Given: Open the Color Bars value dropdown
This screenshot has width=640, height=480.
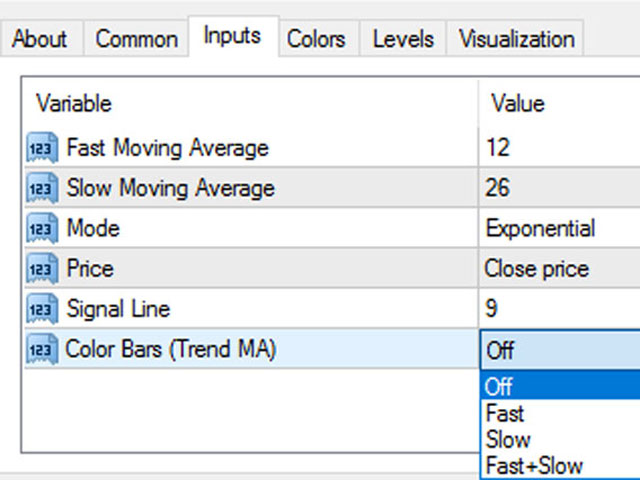Looking at the screenshot, I should click(x=560, y=350).
